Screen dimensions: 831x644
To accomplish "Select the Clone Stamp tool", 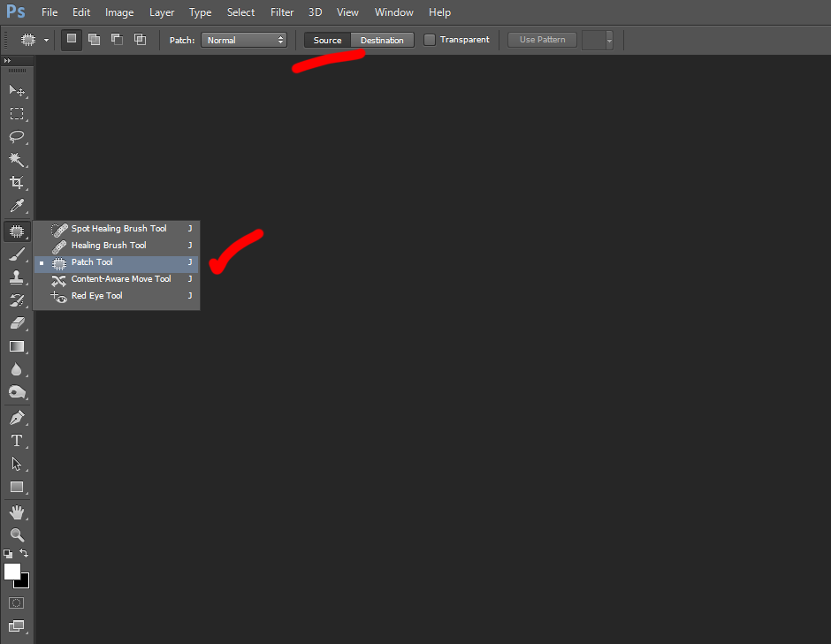I will coord(17,277).
